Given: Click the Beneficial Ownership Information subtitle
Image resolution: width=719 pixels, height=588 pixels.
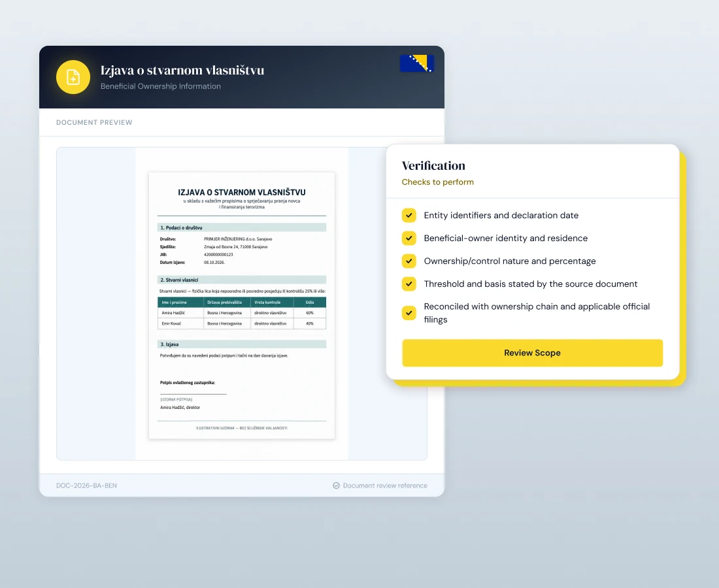Looking at the screenshot, I should 161,86.
